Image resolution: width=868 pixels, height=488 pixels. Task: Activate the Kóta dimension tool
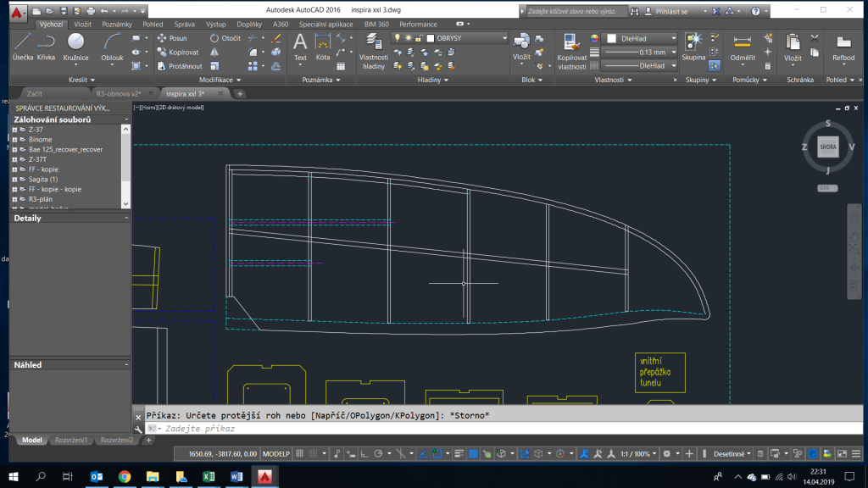pyautogui.click(x=323, y=47)
